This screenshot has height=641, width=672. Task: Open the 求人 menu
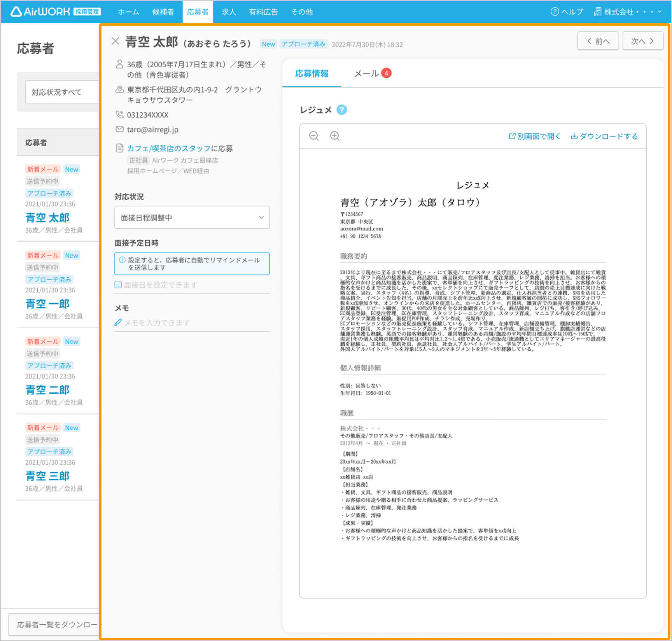(229, 12)
